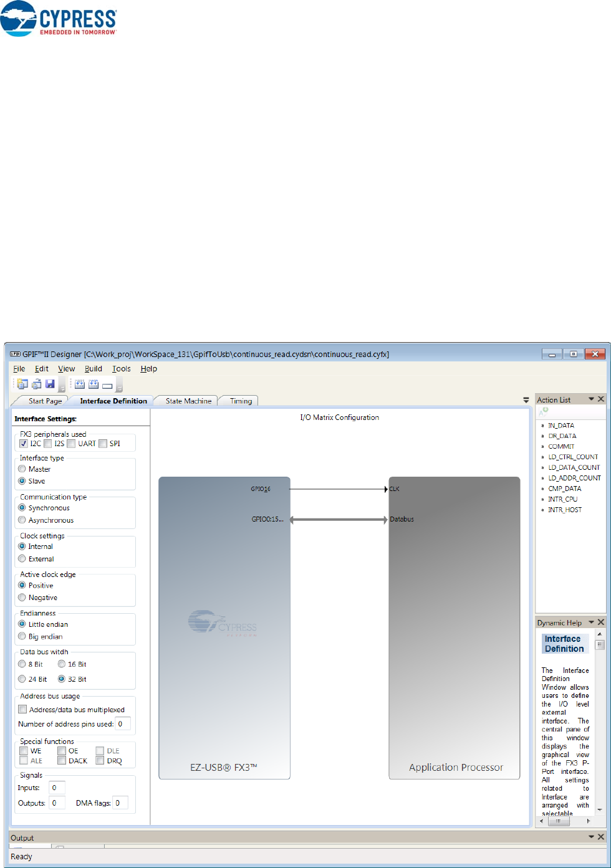
Task: Open the View menu
Action: 66,369
